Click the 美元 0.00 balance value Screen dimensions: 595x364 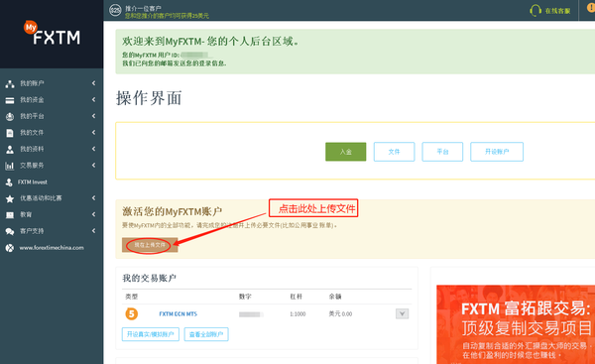tap(340, 313)
